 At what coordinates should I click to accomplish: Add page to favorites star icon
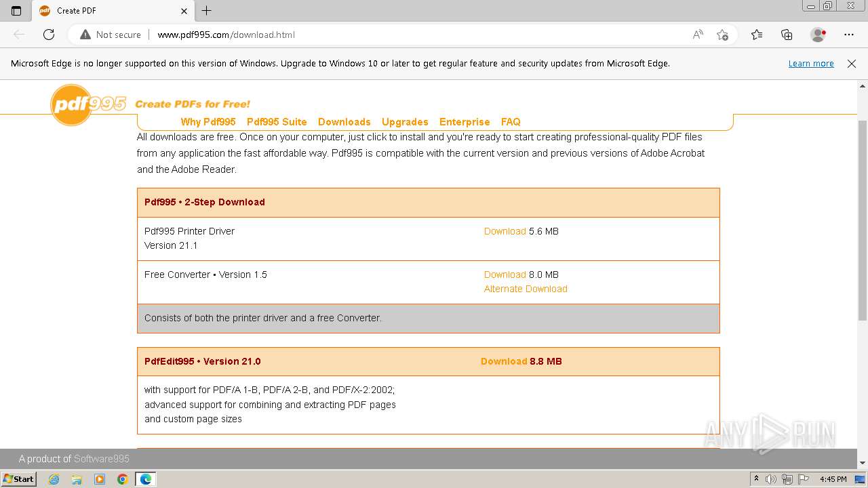tap(722, 35)
